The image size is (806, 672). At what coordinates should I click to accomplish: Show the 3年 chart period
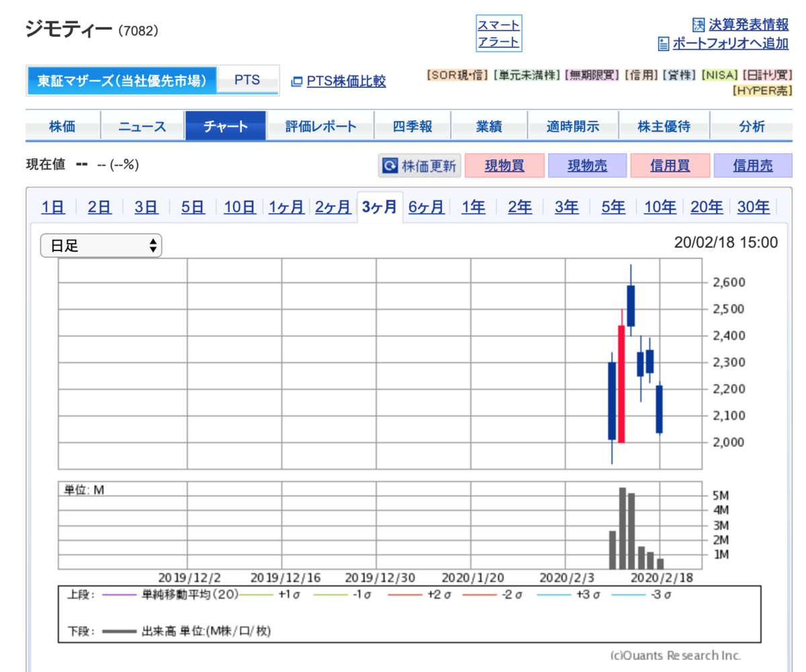tap(567, 207)
